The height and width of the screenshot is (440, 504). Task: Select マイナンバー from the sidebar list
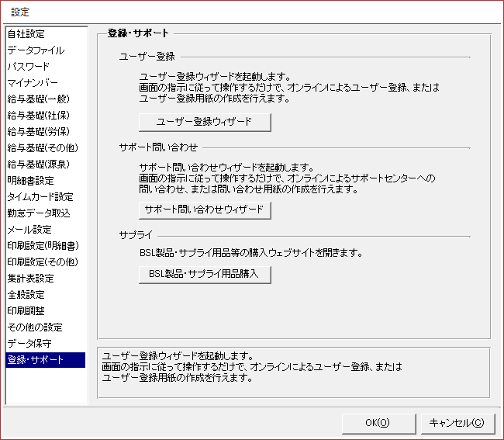33,83
